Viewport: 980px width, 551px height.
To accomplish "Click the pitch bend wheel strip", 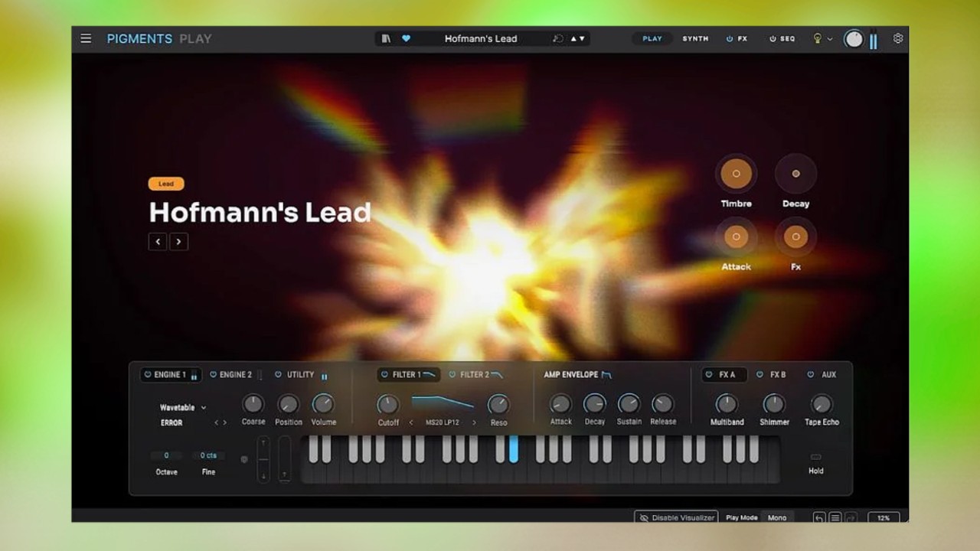I will click(263, 459).
